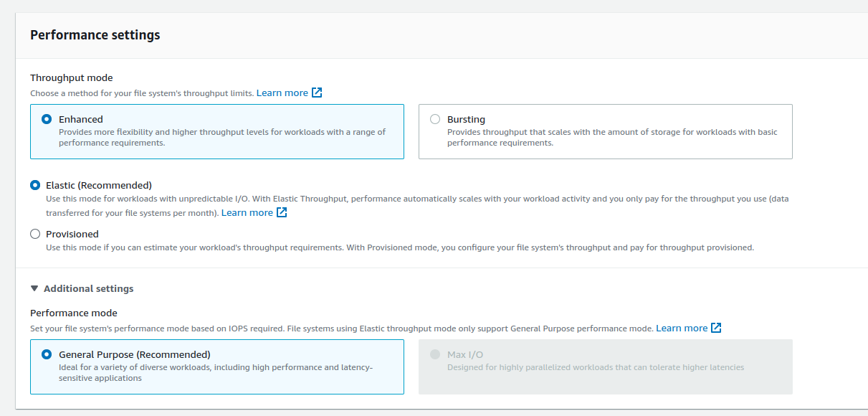Click the Additional settings disclosure triangle

tap(34, 288)
